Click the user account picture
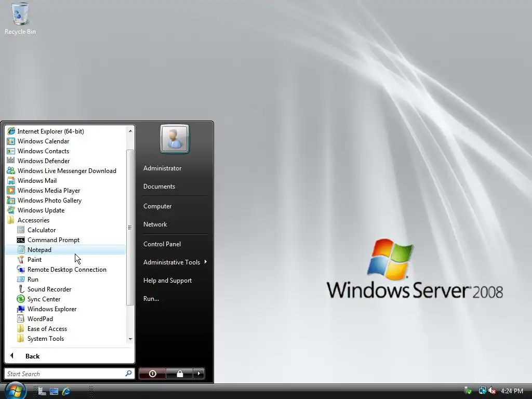The image size is (532, 399). 175,139
